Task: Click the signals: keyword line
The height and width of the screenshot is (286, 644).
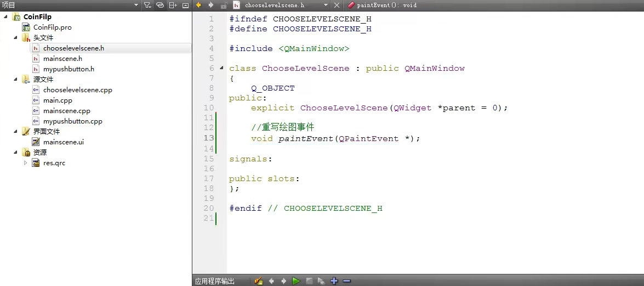Action: pos(250,159)
